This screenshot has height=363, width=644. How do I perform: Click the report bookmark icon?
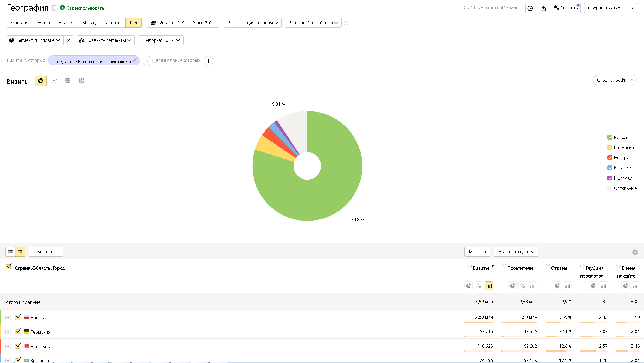tap(54, 8)
